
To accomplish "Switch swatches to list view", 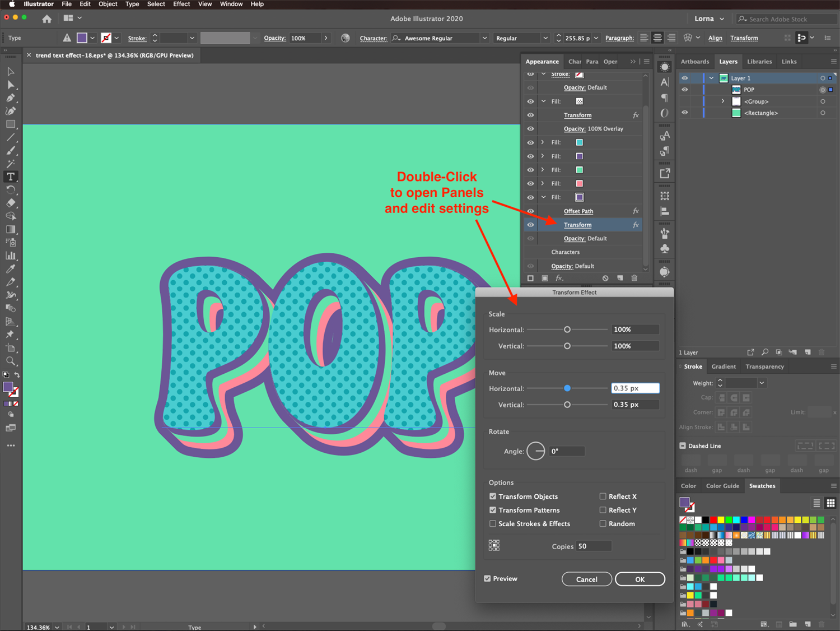I will click(816, 503).
